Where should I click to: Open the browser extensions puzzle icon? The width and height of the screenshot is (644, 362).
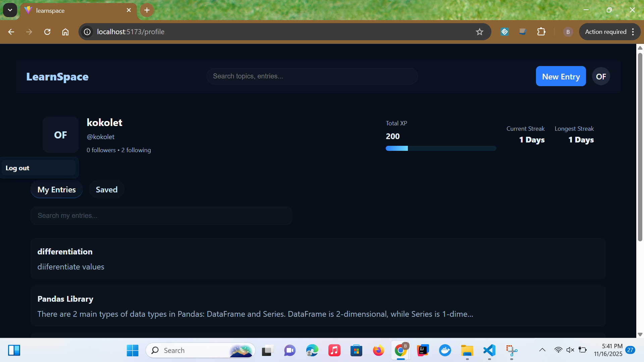(541, 32)
